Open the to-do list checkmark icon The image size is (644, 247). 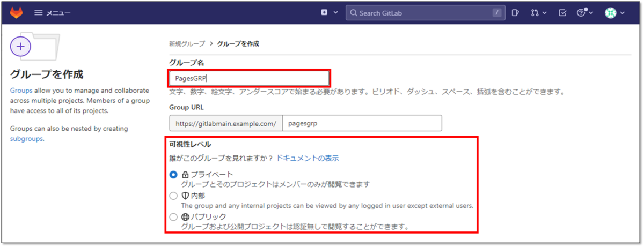[562, 13]
